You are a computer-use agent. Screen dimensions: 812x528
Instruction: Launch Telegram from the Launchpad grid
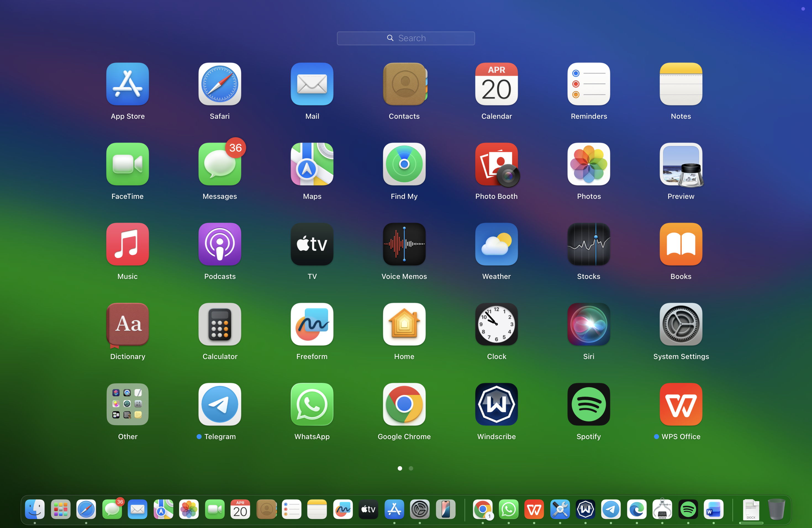[x=220, y=405]
